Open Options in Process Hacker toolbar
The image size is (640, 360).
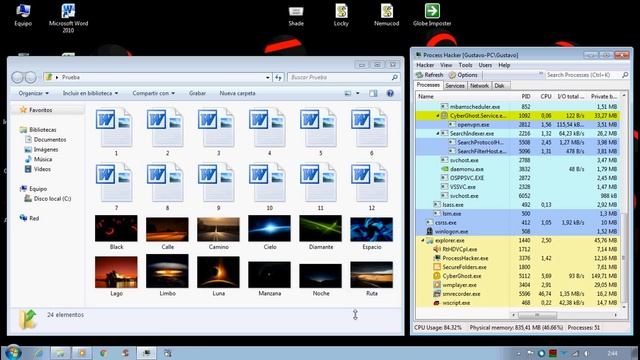463,75
